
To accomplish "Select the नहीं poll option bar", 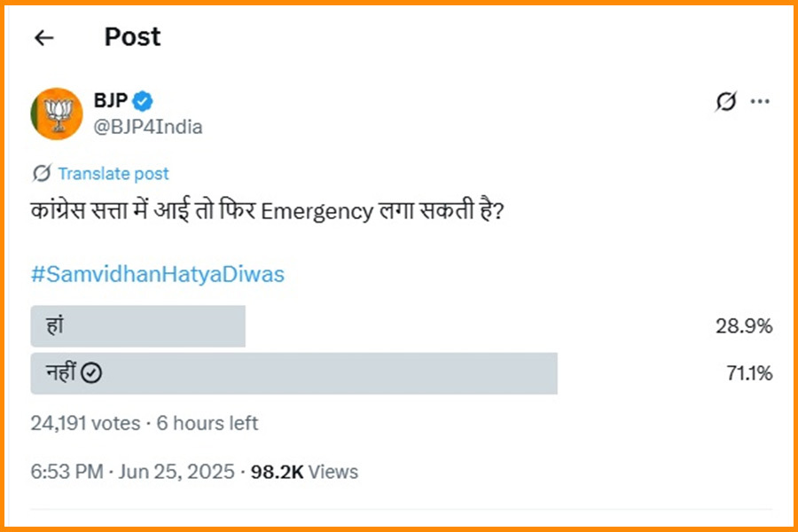I will pos(293,373).
